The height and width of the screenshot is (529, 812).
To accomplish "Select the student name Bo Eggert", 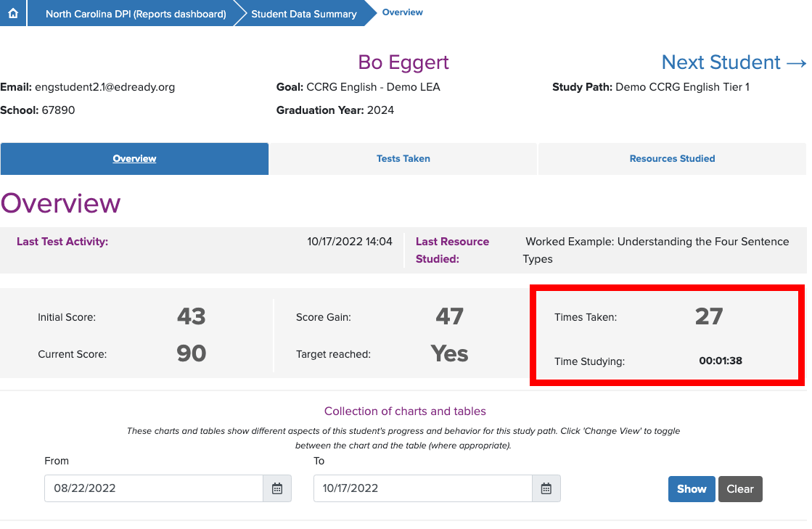I will pyautogui.click(x=403, y=62).
